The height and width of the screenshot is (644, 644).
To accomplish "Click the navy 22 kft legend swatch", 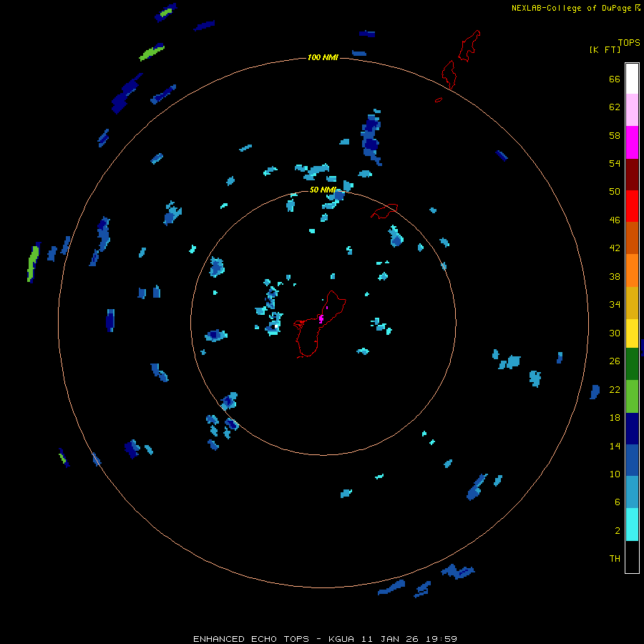I will click(x=632, y=429).
